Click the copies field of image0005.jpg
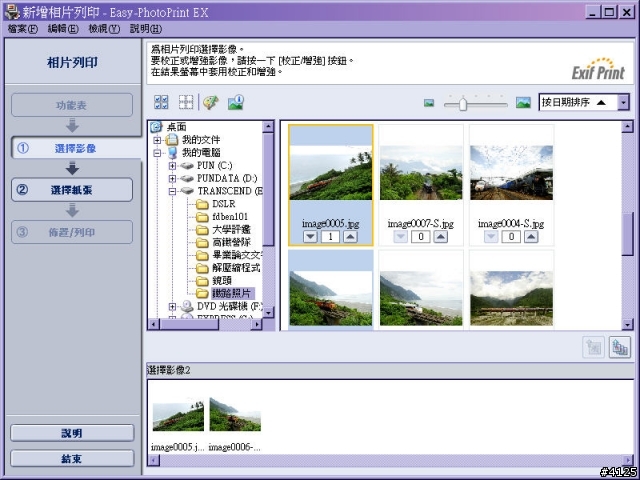This screenshot has width=640, height=480. click(330, 237)
